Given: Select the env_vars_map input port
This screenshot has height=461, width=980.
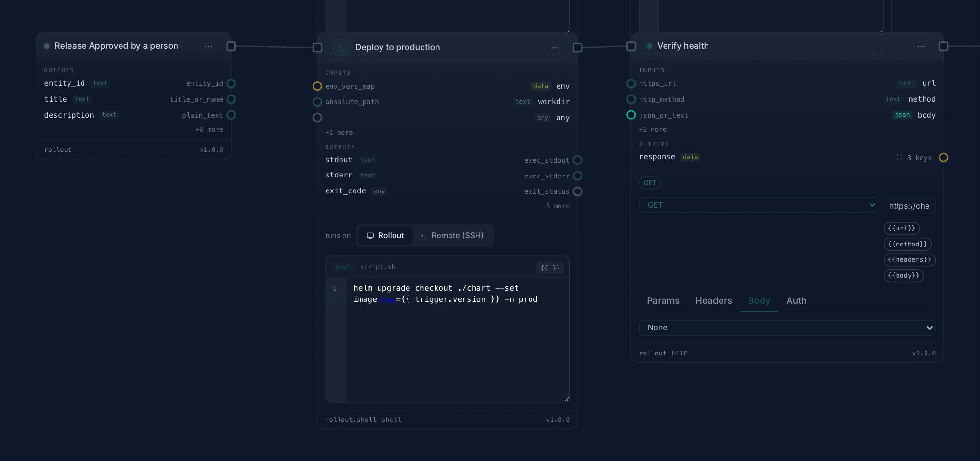Looking at the screenshot, I should [317, 86].
